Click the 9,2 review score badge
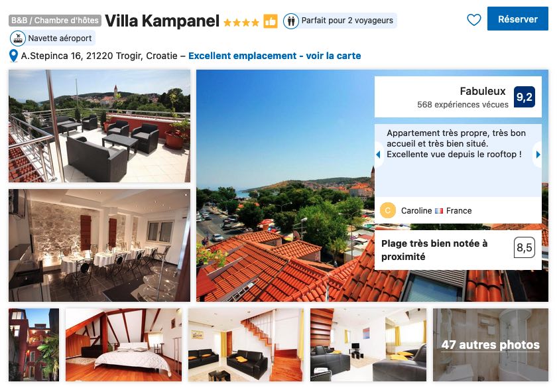Image resolution: width=559 pixels, height=392 pixels. 524,97
